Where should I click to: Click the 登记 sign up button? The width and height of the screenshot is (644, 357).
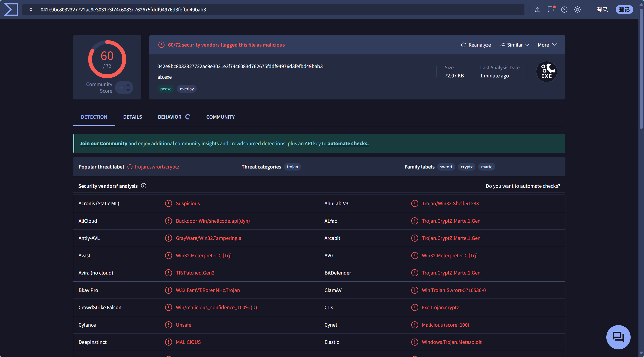(624, 10)
